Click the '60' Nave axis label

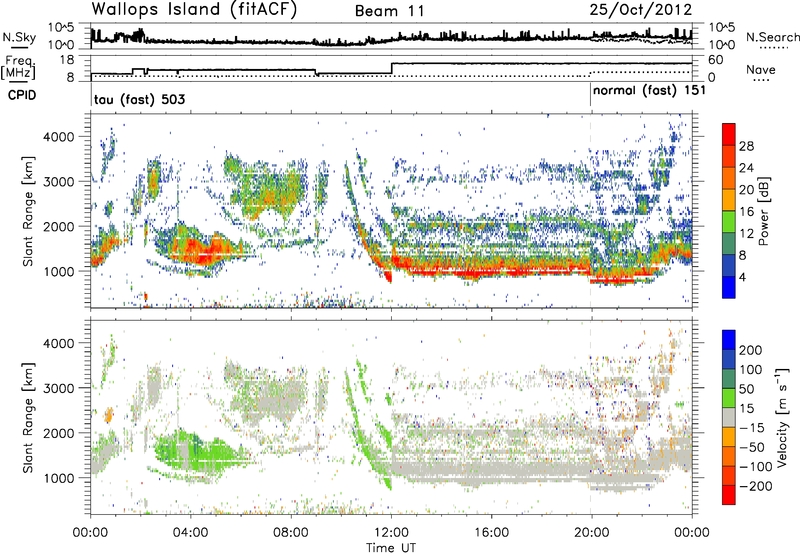pos(716,60)
